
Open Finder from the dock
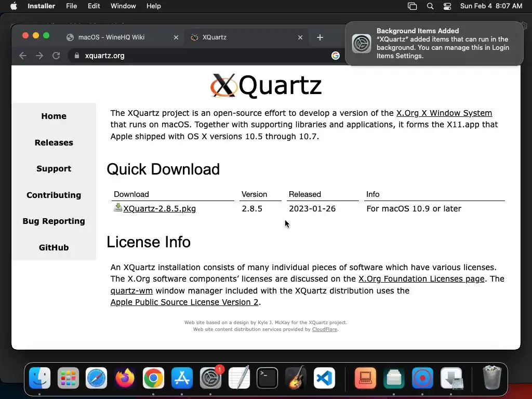[x=39, y=378]
